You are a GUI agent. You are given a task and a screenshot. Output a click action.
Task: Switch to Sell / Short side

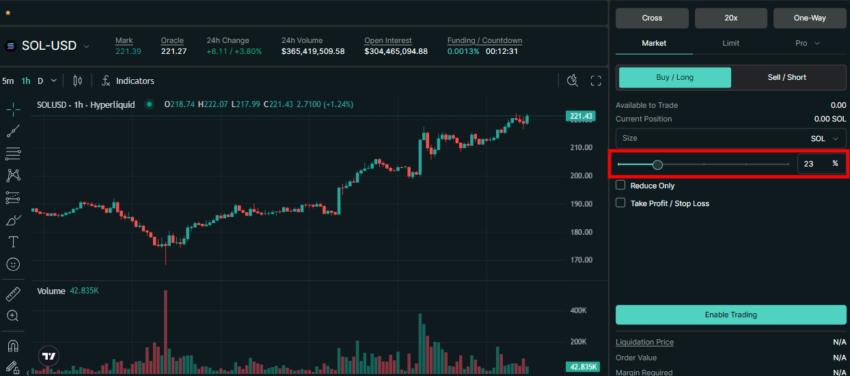click(x=787, y=77)
